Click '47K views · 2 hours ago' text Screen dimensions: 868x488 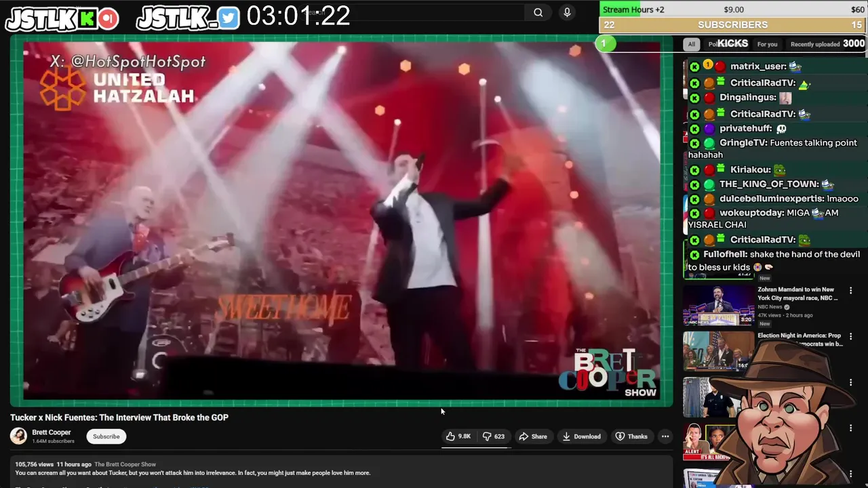(785, 315)
